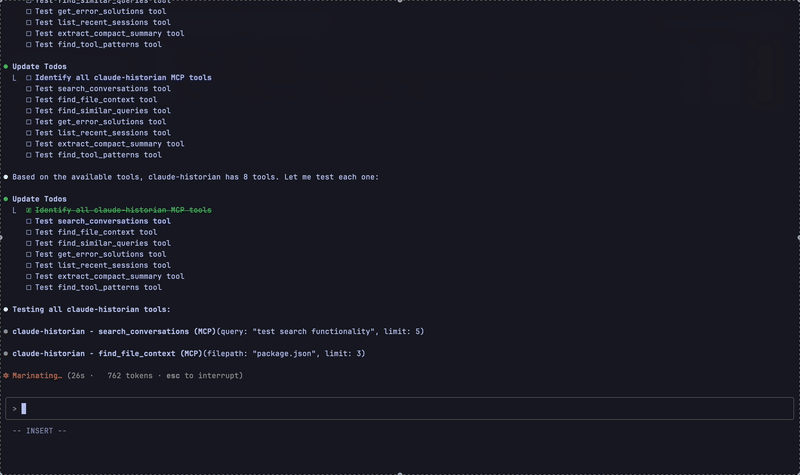This screenshot has height=475, width=800.
Task: Click 'claude-historian - find_file_context (MCP)' call line
Action: [x=189, y=354]
